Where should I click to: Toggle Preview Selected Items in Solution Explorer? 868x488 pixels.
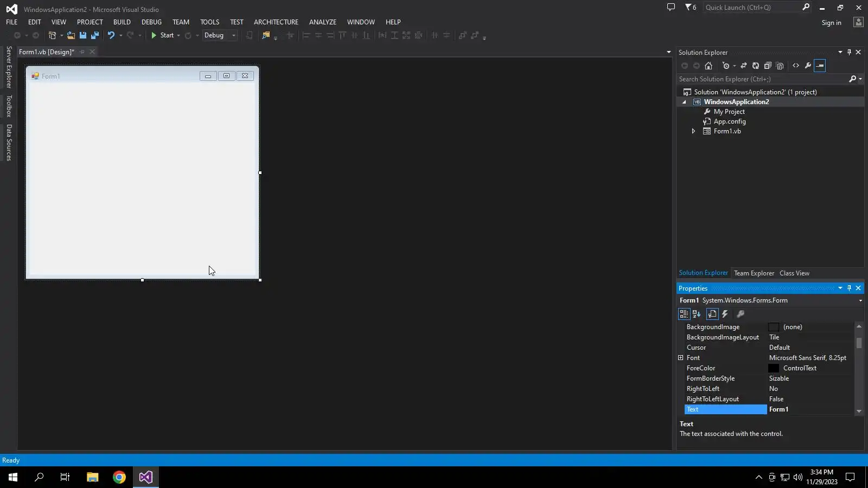(x=820, y=66)
